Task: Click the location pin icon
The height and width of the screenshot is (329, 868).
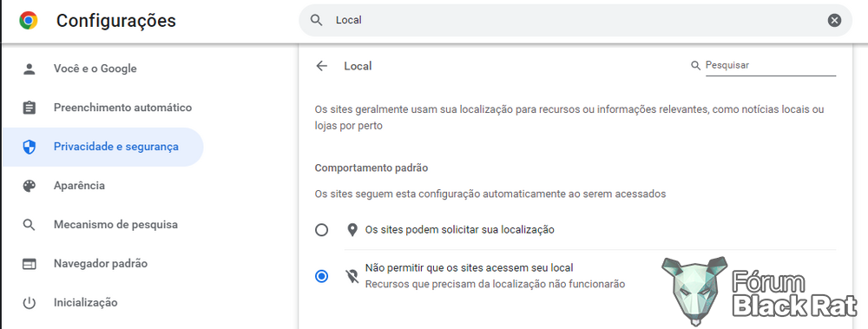Action: 352,229
